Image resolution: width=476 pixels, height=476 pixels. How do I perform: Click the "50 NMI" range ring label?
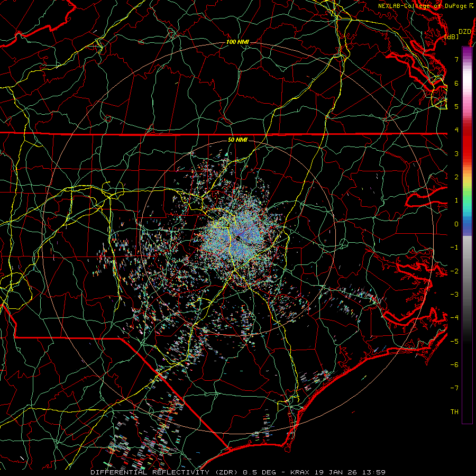click(237, 140)
